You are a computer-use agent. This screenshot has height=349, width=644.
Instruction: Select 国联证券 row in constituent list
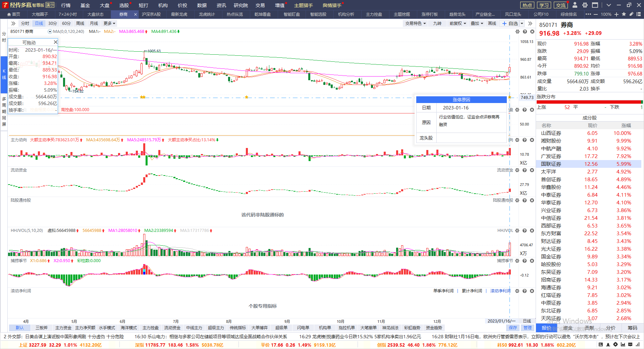[x=589, y=164]
